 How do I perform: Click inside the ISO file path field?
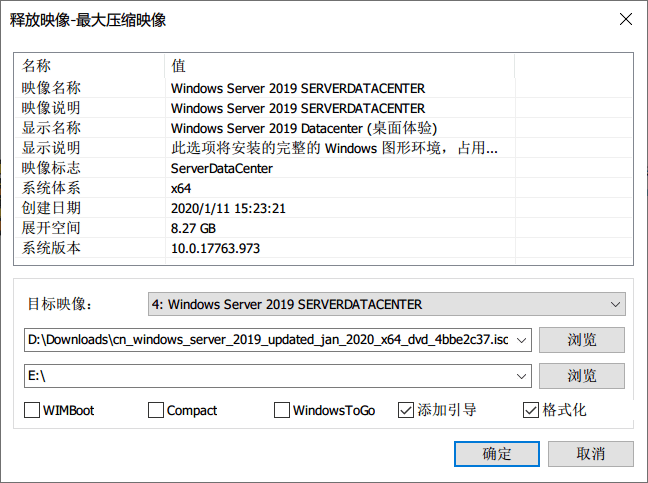click(269, 340)
